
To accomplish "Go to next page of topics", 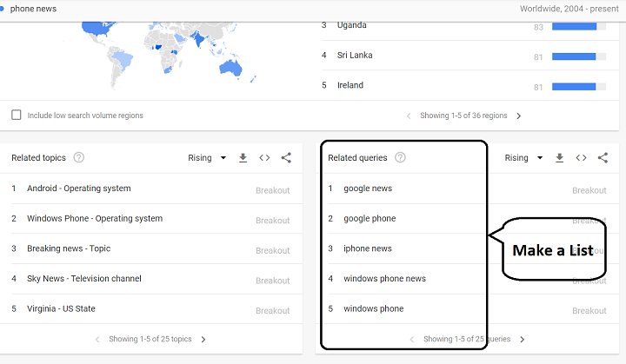I will 203,339.
